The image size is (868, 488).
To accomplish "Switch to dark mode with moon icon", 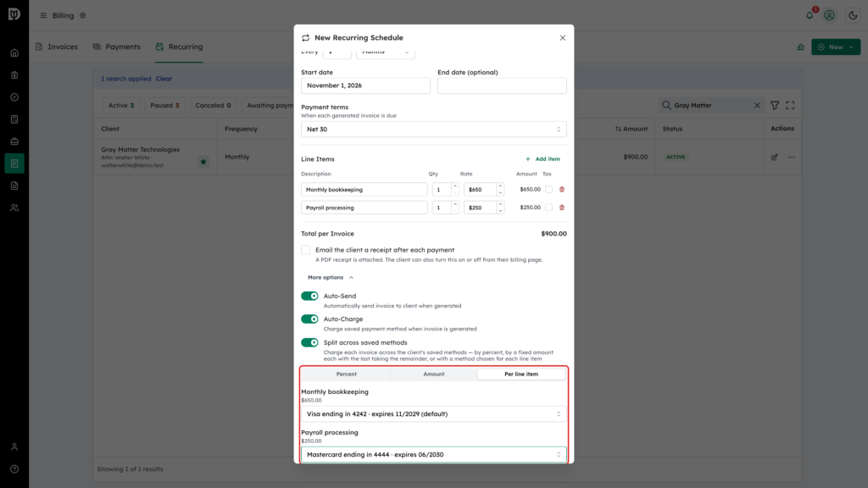I will (853, 15).
